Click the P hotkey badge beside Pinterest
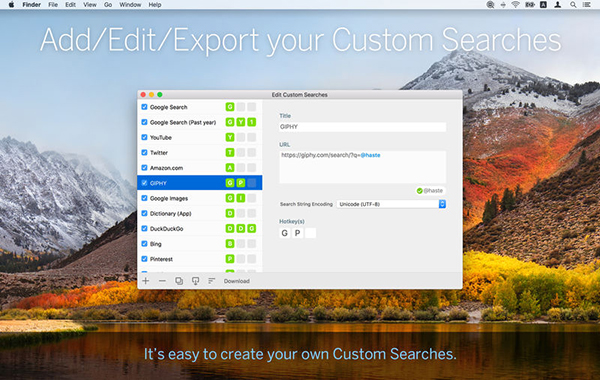This screenshot has width=600, height=380. pos(230,259)
